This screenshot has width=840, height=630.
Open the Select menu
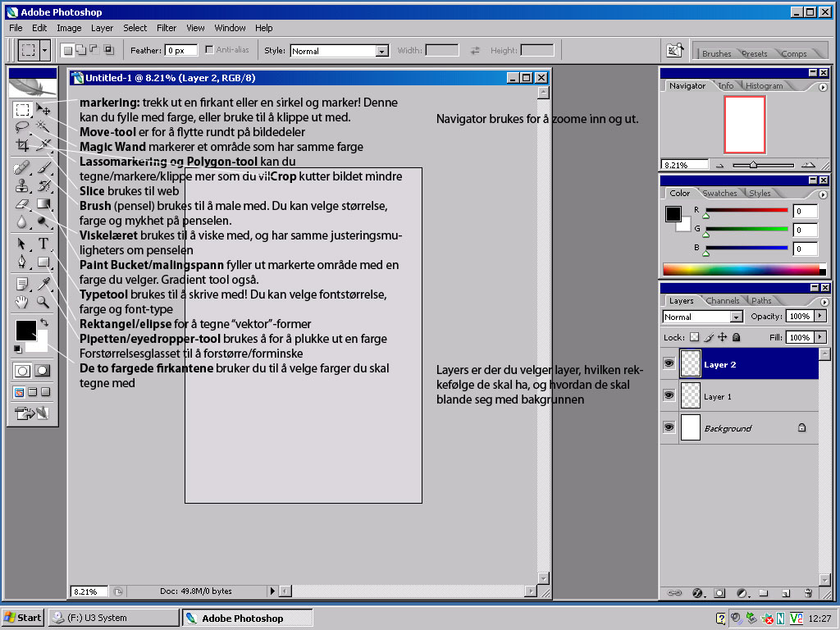(x=135, y=28)
